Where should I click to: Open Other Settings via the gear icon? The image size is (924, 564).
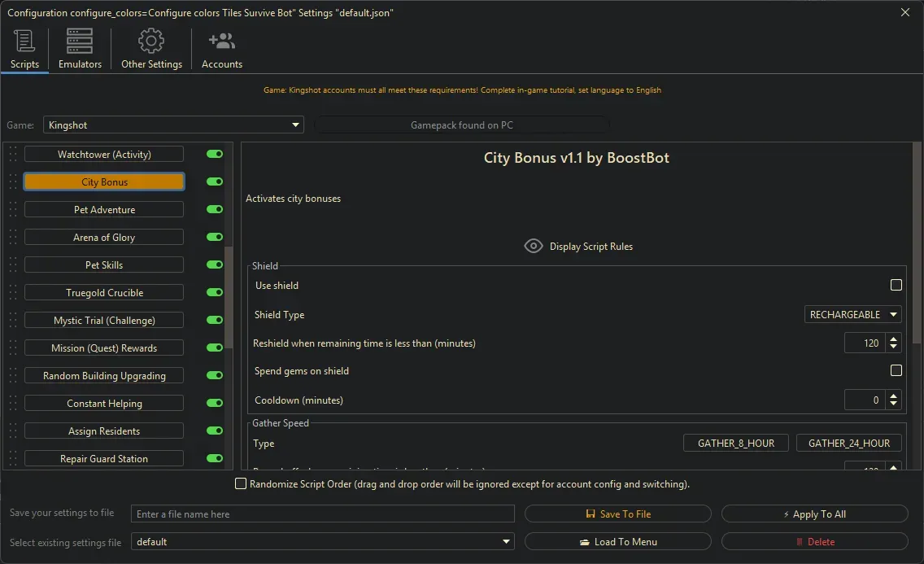tap(150, 39)
